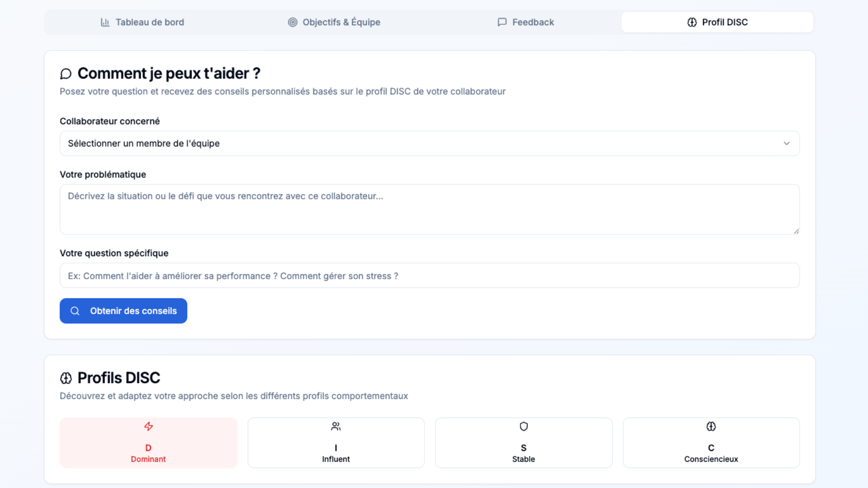Screen dimensions: 868x488
Task: Choose the Stable profile card
Action: tap(524, 443)
